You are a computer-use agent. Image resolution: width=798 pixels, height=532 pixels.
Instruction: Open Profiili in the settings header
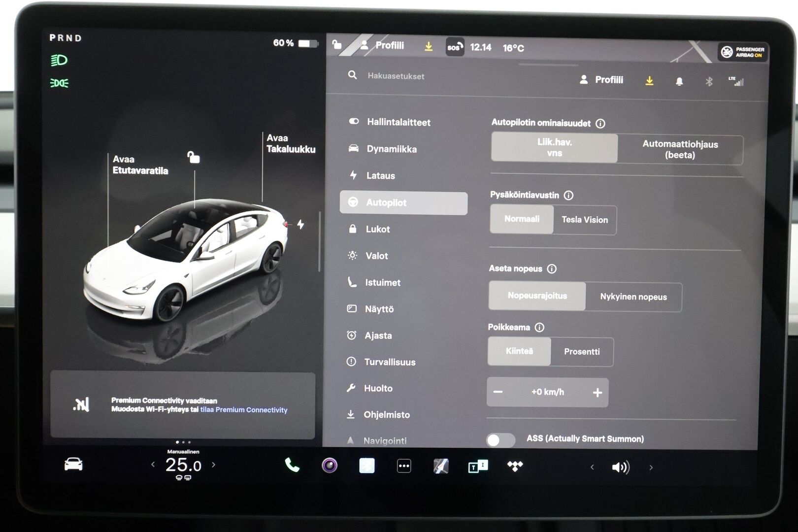tap(601, 80)
